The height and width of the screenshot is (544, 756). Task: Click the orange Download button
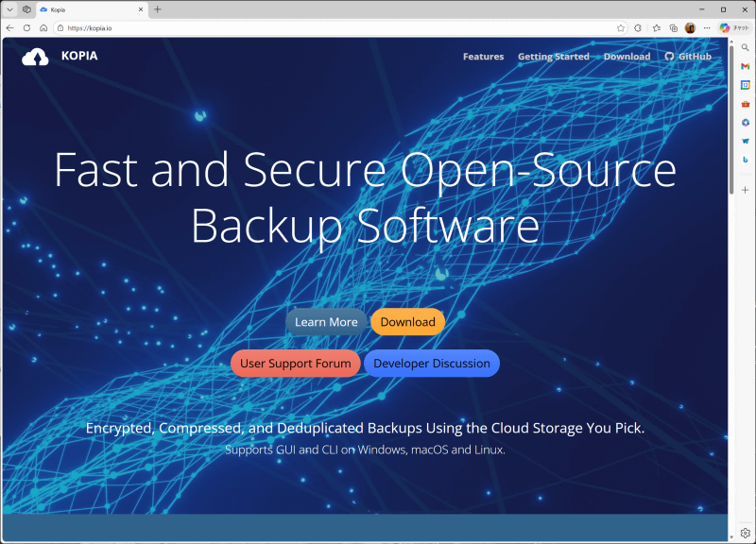(408, 322)
